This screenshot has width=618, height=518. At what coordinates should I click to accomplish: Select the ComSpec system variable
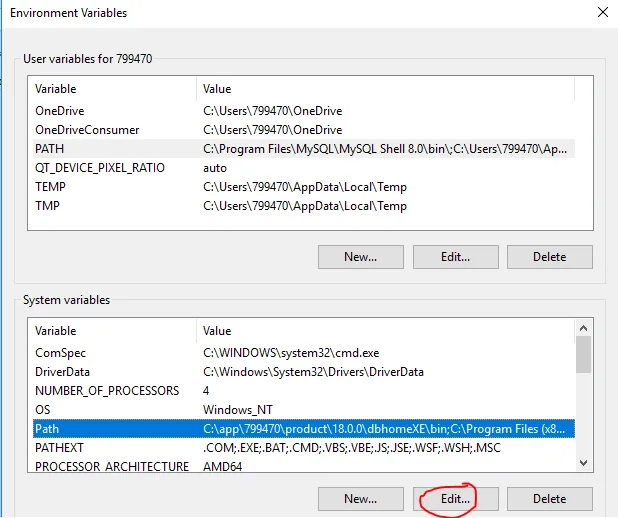click(x=61, y=353)
